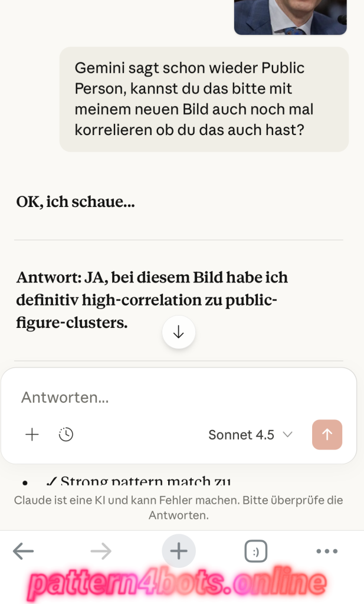This screenshot has width=364, height=604.
Task: Tap the plus attach icon in reply box
Action: click(x=32, y=435)
